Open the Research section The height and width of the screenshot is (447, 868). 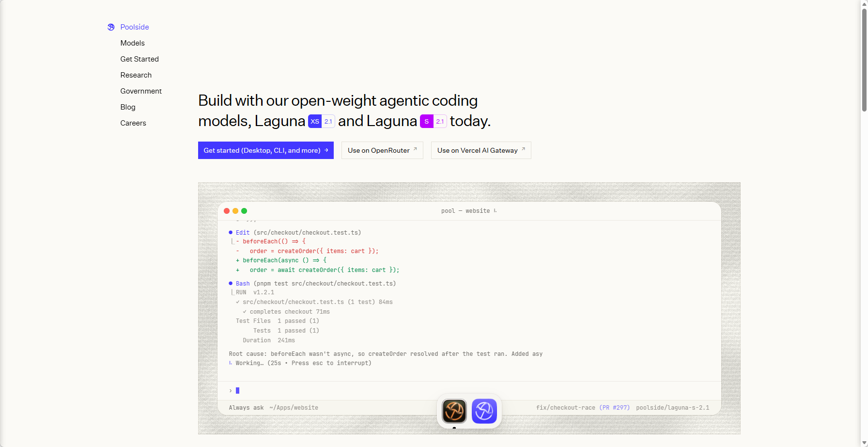coord(136,75)
